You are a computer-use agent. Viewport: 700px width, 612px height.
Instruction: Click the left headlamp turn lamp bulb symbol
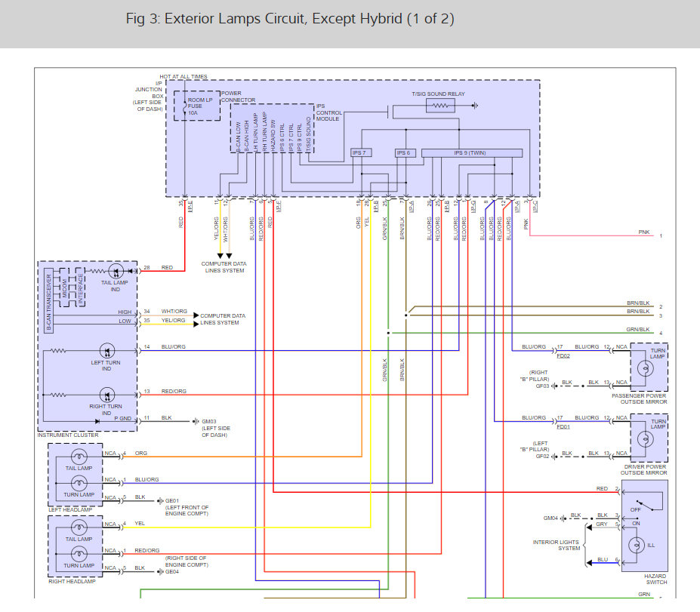click(79, 483)
